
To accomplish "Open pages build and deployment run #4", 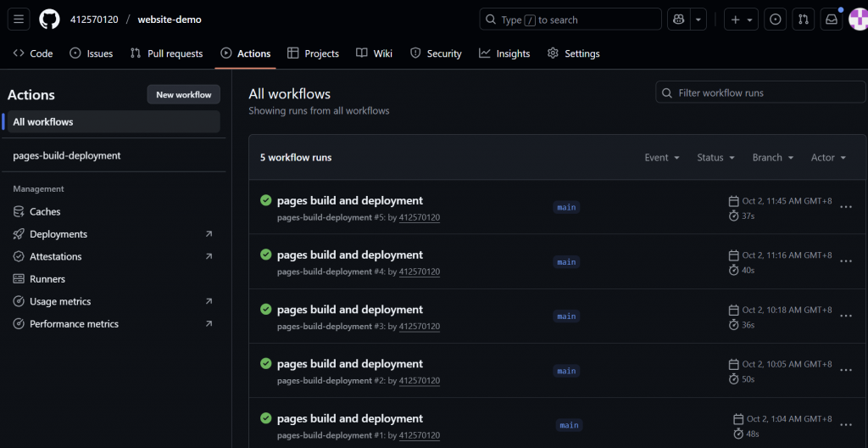I will pyautogui.click(x=350, y=255).
